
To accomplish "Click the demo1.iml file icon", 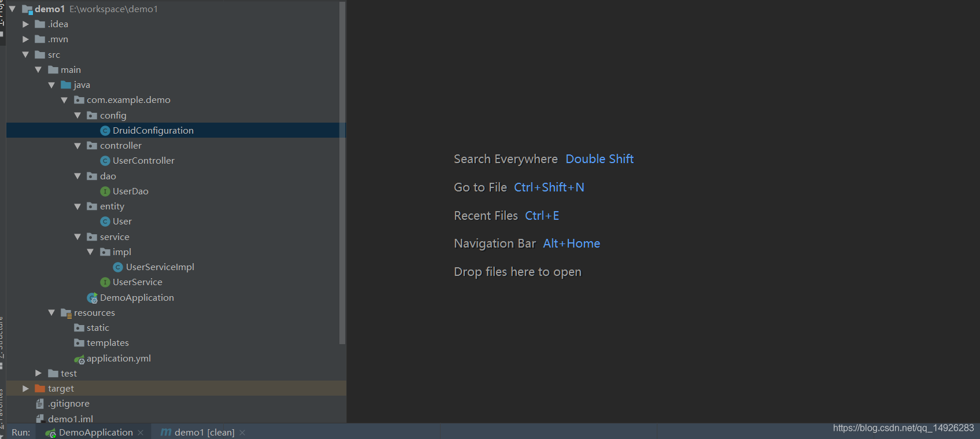I will [40, 419].
